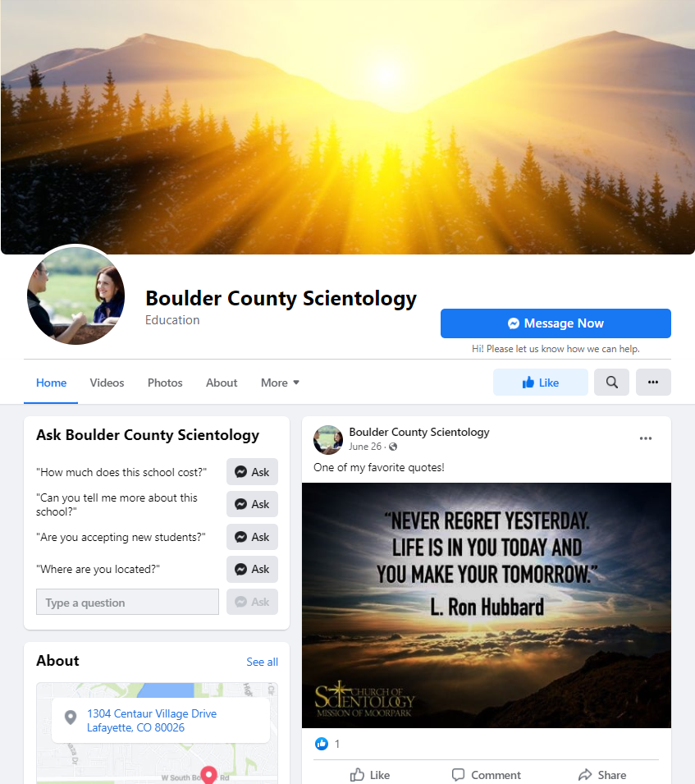695x784 pixels.
Task: Open the Photos tab
Action: [x=165, y=383]
